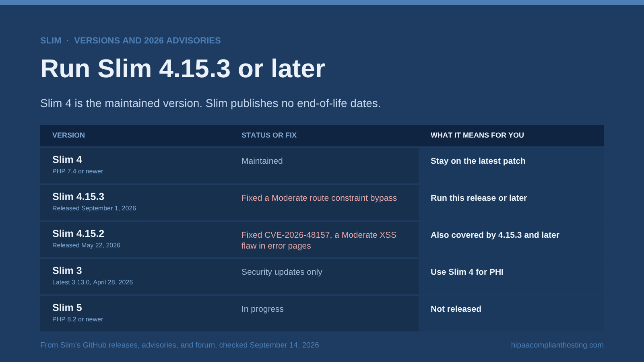Click the 'WHAT IT MEANS FOR YOU' header

477,135
